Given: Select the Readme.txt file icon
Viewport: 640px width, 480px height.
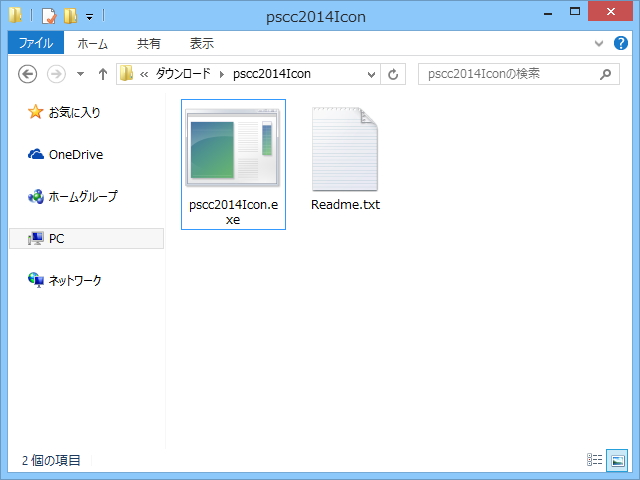Looking at the screenshot, I should (345, 149).
